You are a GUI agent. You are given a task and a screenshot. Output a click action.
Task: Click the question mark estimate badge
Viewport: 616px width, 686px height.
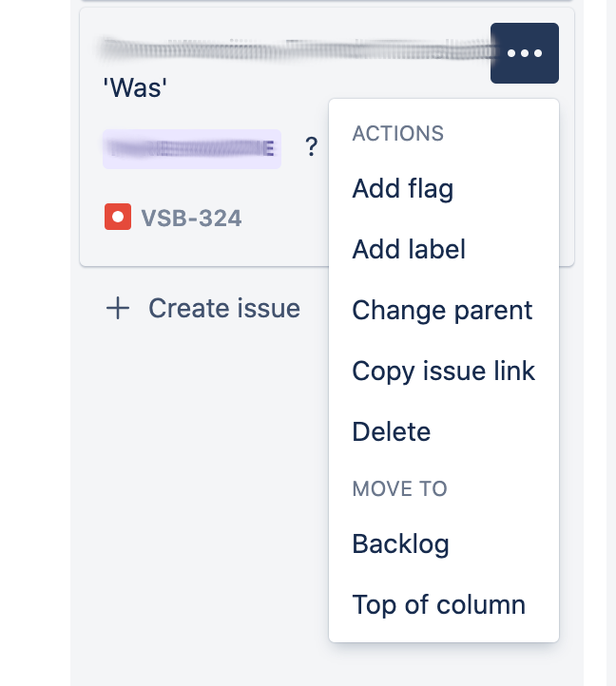tap(311, 147)
